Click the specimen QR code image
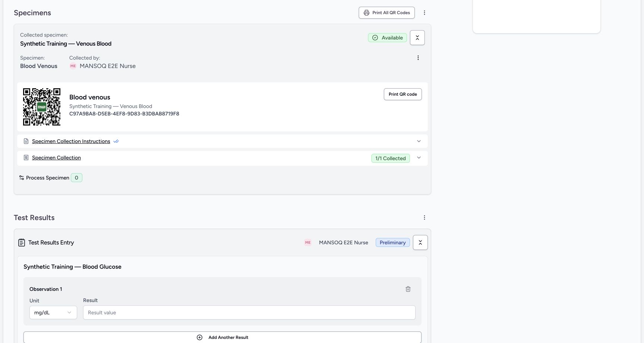Viewport: 644px width, 343px height. tap(42, 107)
